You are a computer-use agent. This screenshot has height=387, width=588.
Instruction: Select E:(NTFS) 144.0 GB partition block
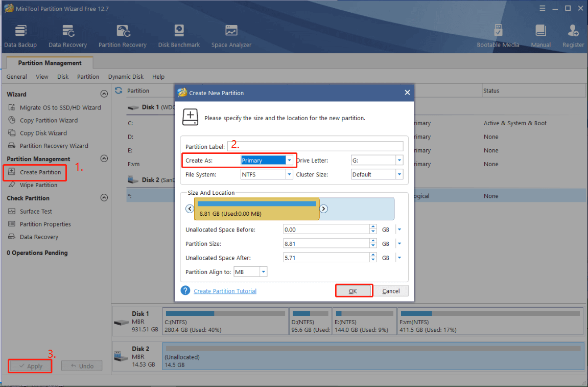point(364,322)
